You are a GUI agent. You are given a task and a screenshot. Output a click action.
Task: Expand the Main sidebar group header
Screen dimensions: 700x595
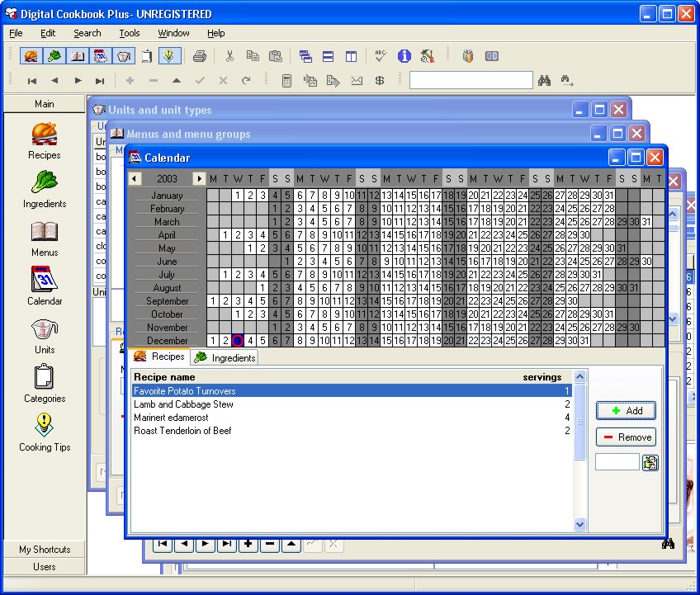pyautogui.click(x=45, y=103)
